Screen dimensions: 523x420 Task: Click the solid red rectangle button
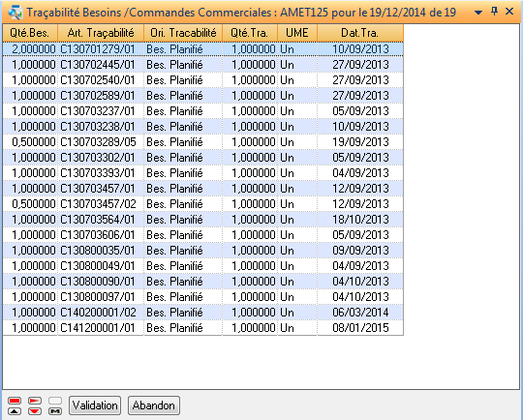point(15,401)
